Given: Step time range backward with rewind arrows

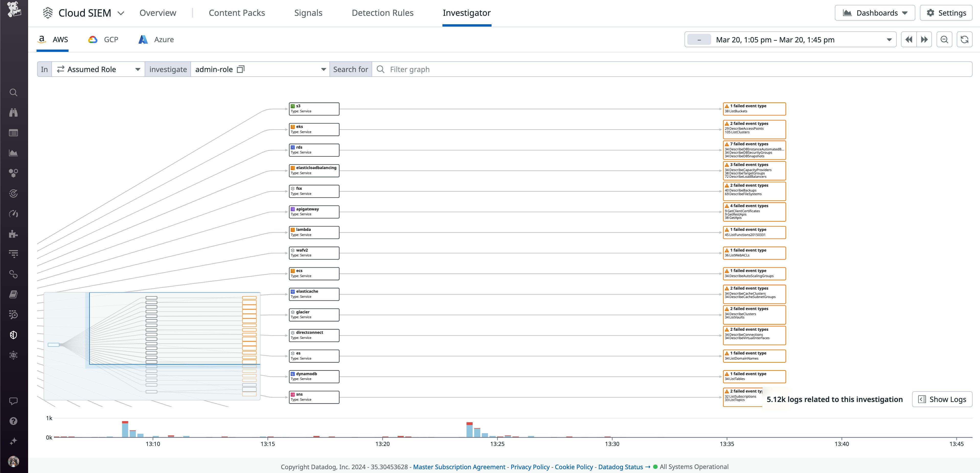Looking at the screenshot, I should [x=908, y=40].
